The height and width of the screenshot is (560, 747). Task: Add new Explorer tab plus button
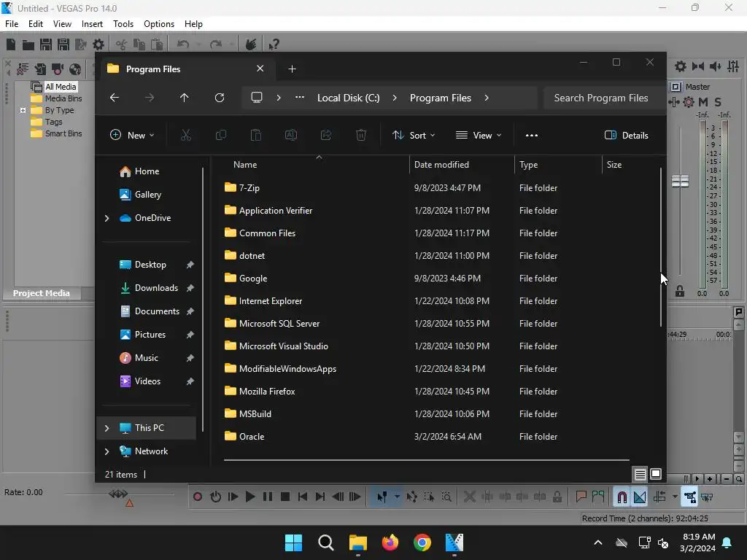point(292,69)
